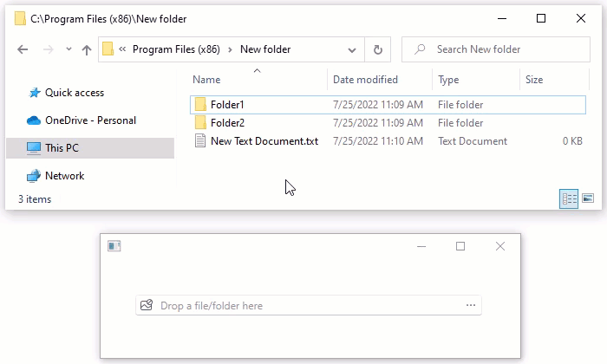Click the drop window's app icon
607x364 pixels.
[x=114, y=246]
